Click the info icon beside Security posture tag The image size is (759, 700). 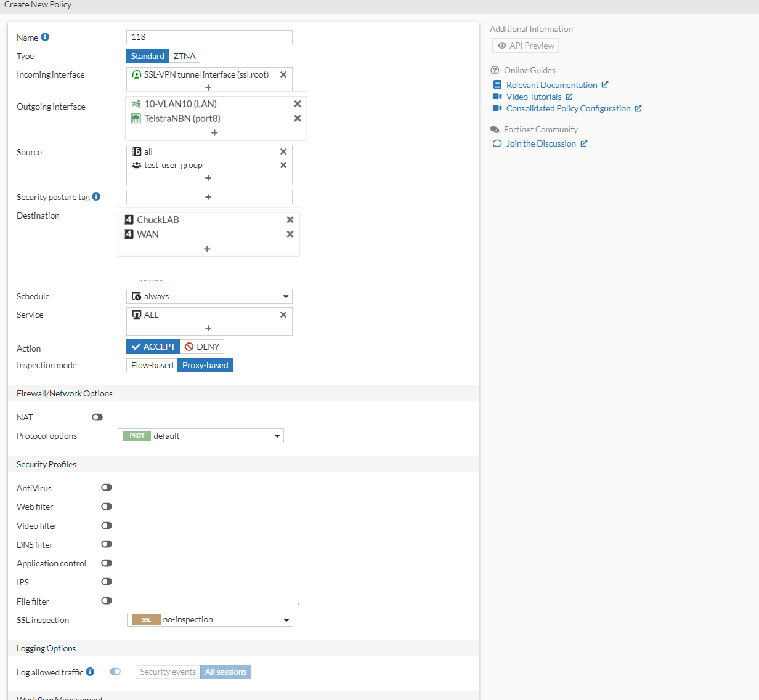(97, 196)
